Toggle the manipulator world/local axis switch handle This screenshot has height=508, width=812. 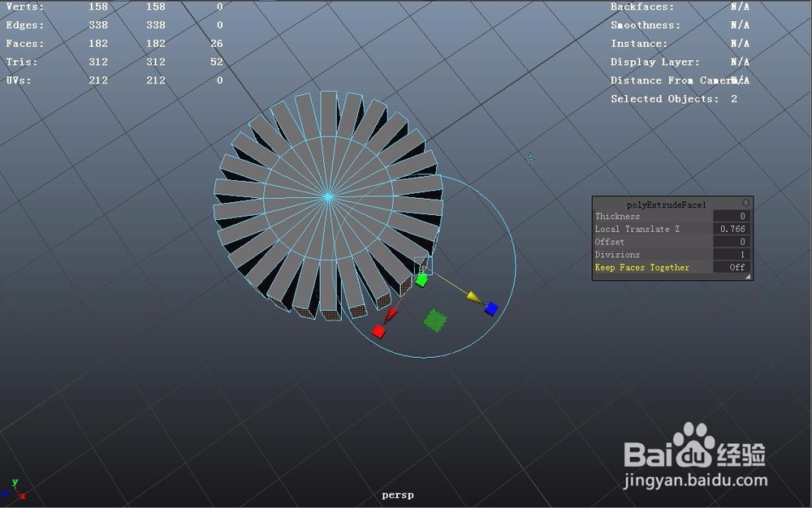coord(529,158)
